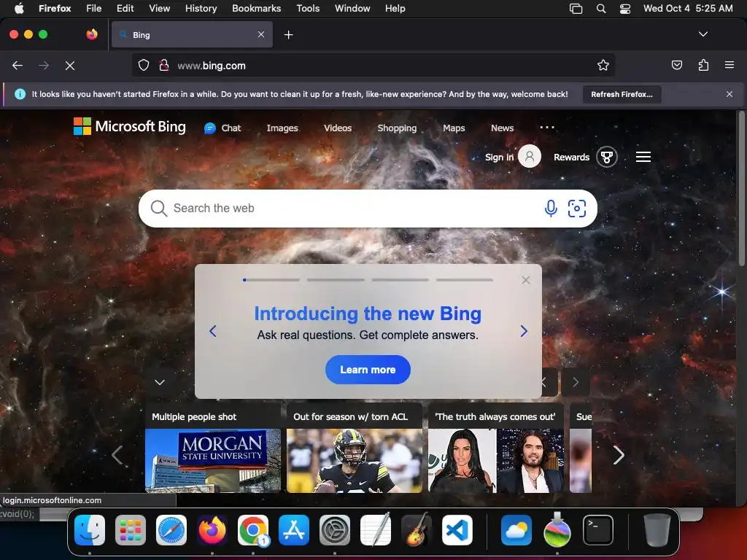The width and height of the screenshot is (747, 560).
Task: Open the Bookmarks menu
Action: (x=256, y=8)
